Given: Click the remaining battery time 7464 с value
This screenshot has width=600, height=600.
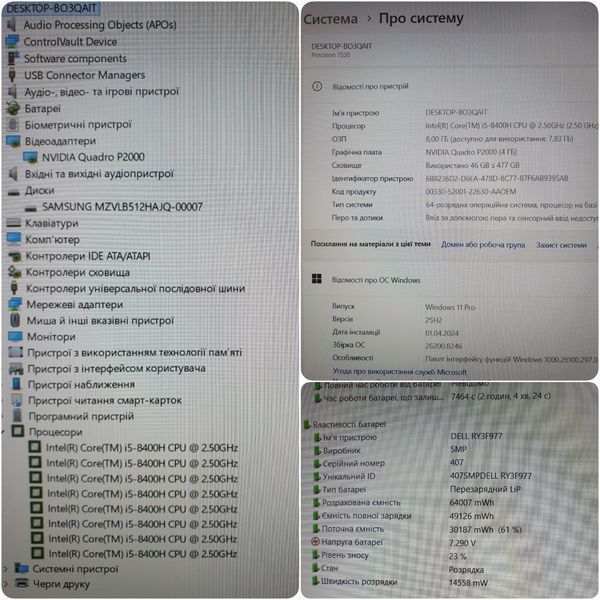Looking at the screenshot, I should [501, 396].
